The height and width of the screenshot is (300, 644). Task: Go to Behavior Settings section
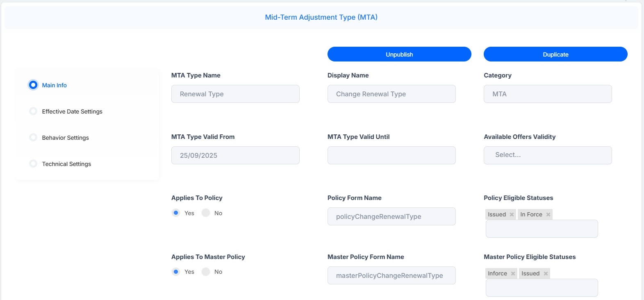click(65, 138)
